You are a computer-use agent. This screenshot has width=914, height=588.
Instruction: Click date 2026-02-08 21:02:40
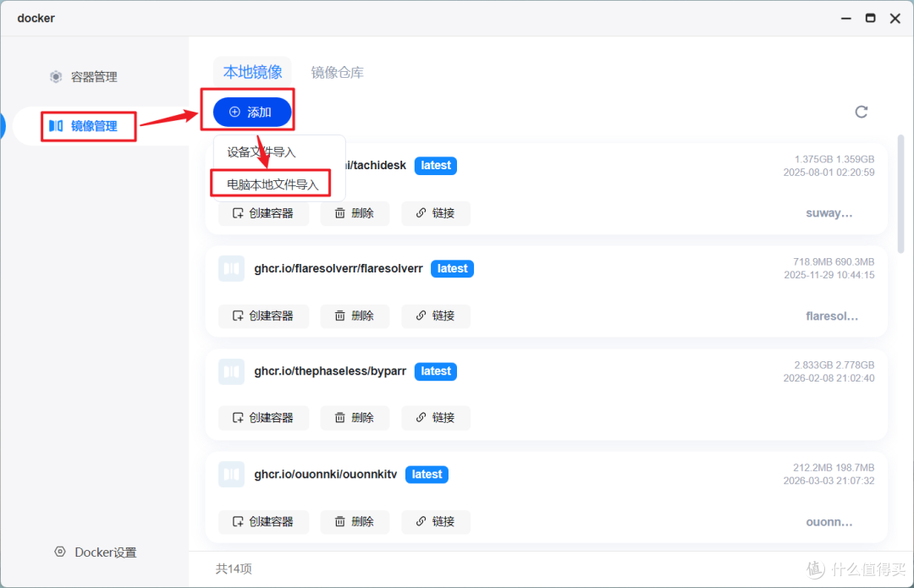[x=829, y=378]
